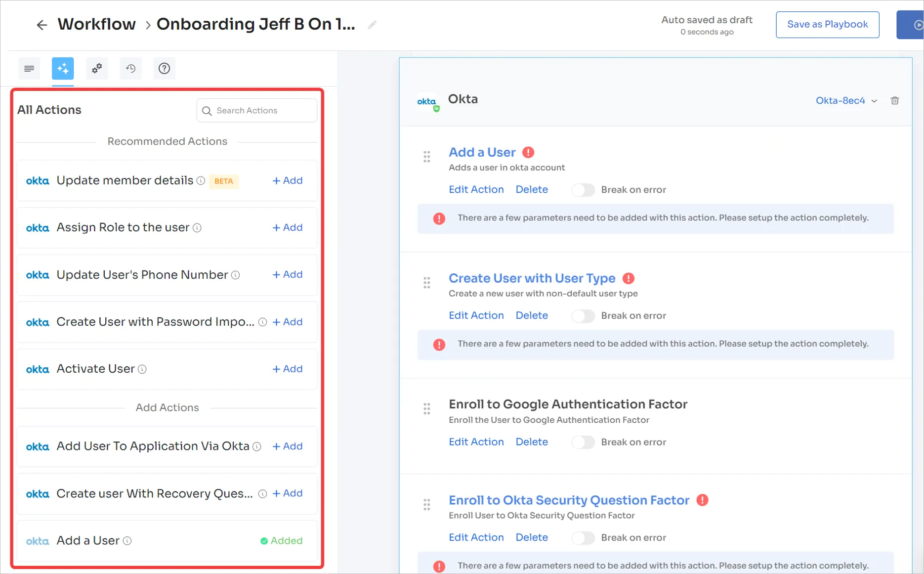This screenshot has height=574, width=924.
Task: Add Create User with Password Import action
Action: [x=288, y=322]
